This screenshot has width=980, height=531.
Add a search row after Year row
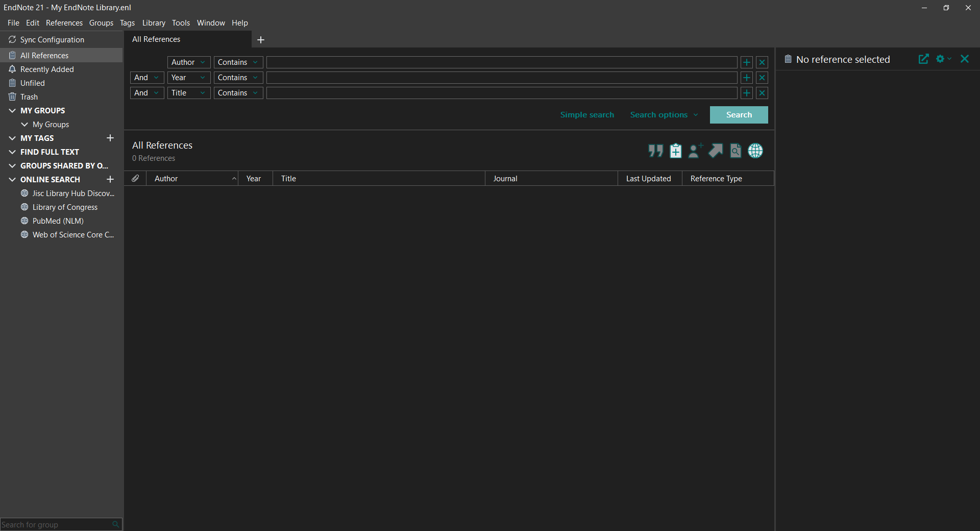(x=747, y=78)
